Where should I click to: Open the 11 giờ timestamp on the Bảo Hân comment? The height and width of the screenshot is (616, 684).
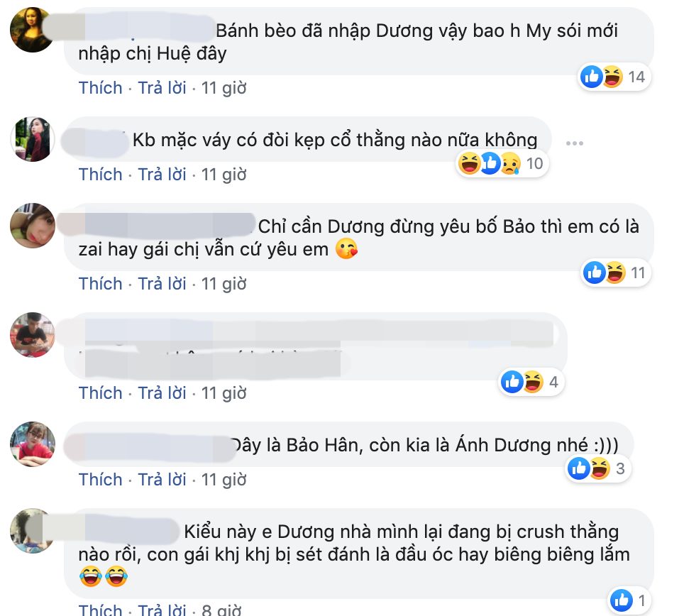[224, 480]
